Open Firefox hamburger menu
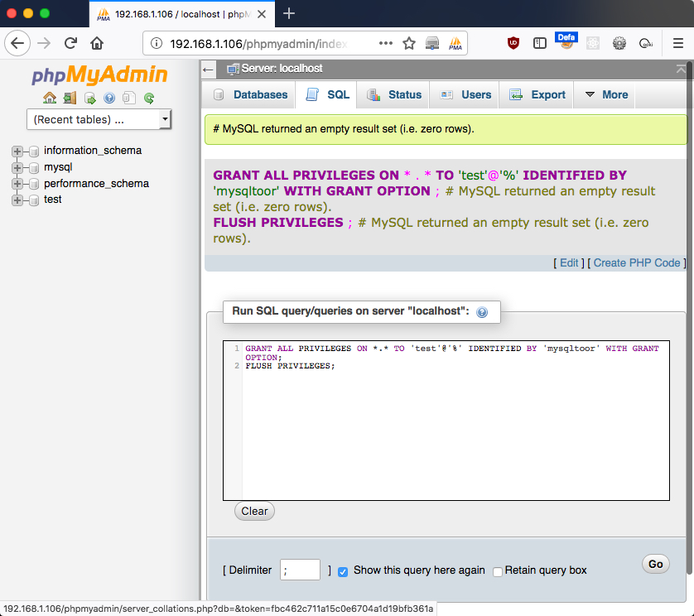The image size is (694, 616). click(678, 43)
